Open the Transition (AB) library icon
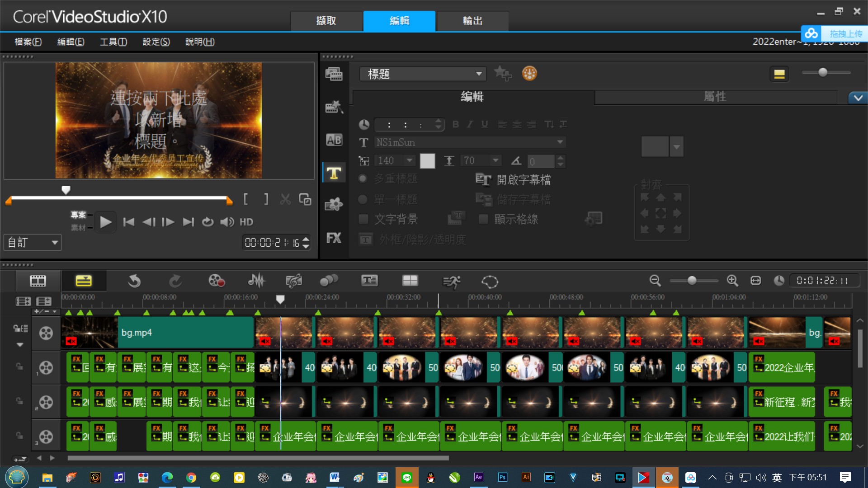The width and height of the screenshot is (868, 488). (334, 140)
